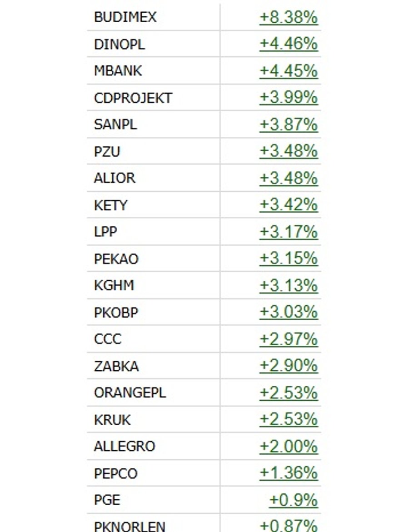Click ALIOR's +3.48% percentage link
418x532 pixels.
pos(289,178)
